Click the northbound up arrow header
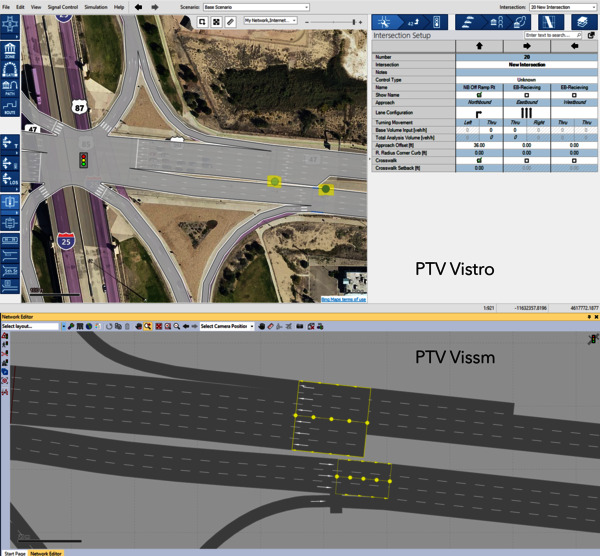Screen dimensions: 600x556 [479, 46]
